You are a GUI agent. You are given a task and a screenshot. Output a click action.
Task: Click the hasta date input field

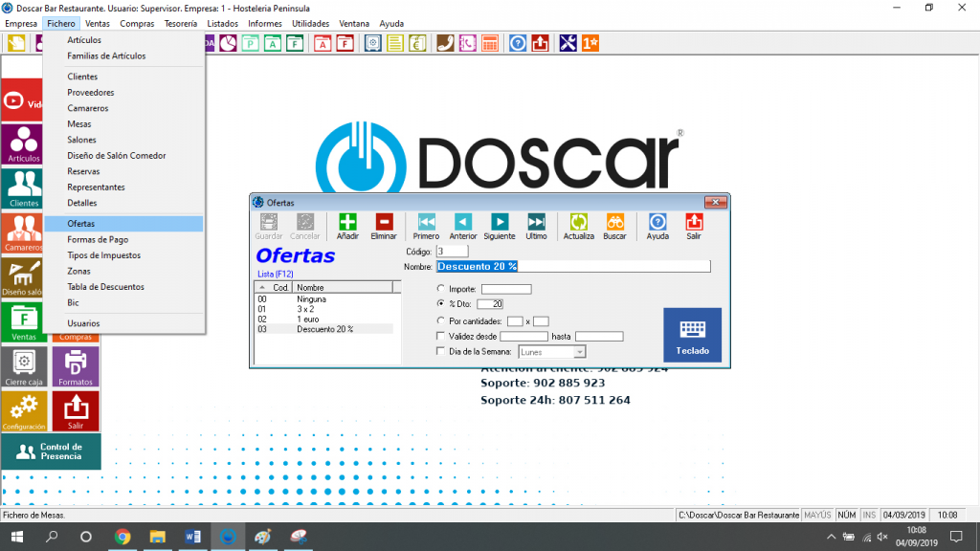tap(599, 336)
